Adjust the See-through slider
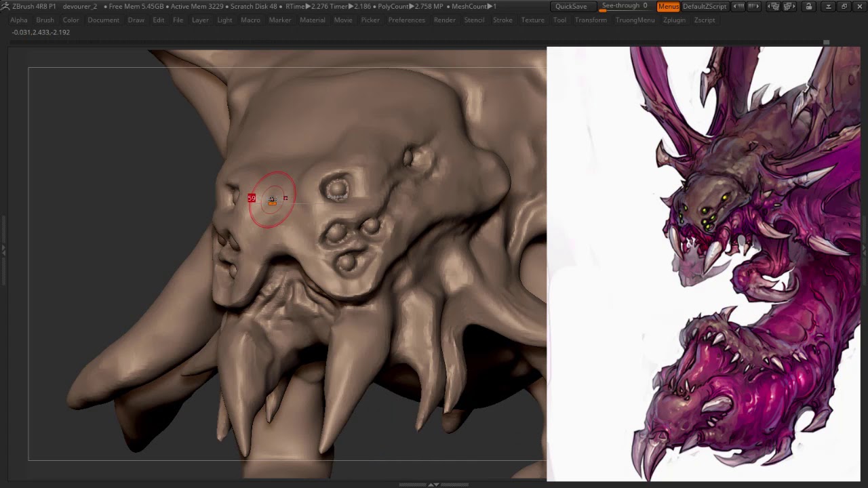 pyautogui.click(x=625, y=6)
